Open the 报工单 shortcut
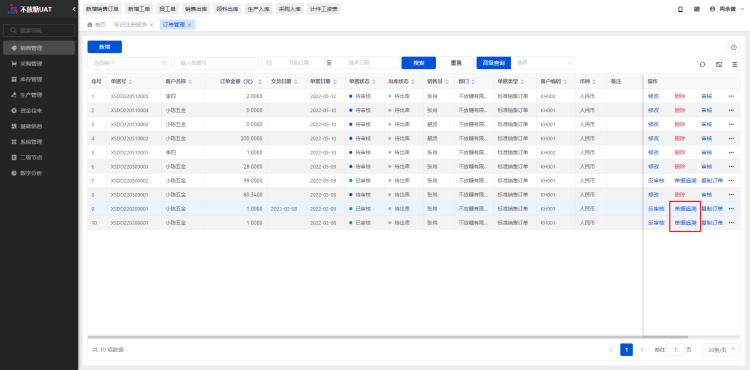750x370 pixels. (x=167, y=9)
